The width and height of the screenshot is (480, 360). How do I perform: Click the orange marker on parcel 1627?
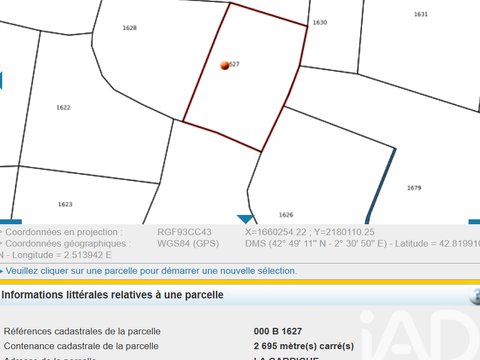[x=225, y=65]
